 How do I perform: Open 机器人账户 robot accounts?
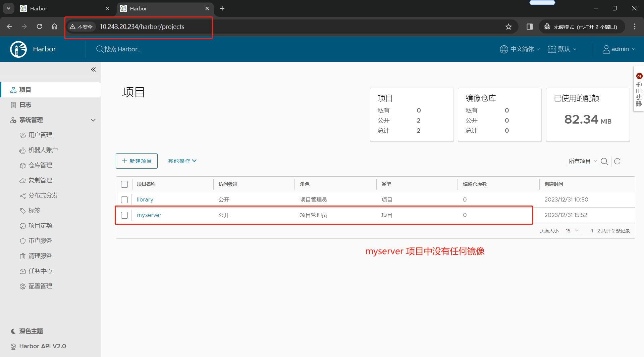pyautogui.click(x=43, y=150)
